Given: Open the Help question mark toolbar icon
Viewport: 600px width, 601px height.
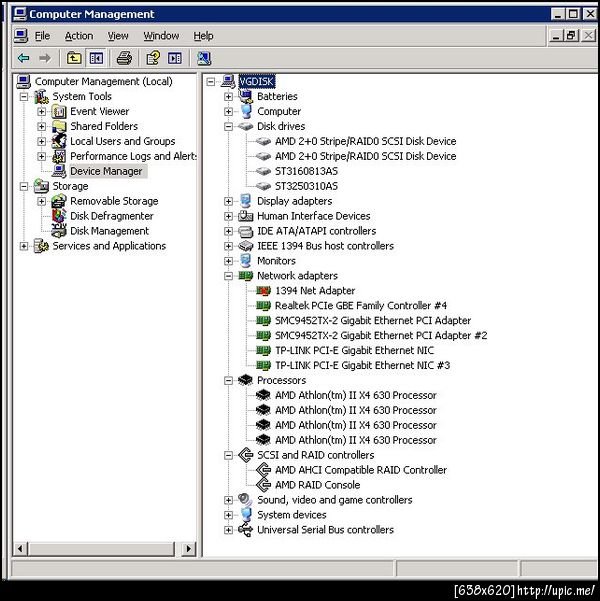Looking at the screenshot, I should click(153, 58).
